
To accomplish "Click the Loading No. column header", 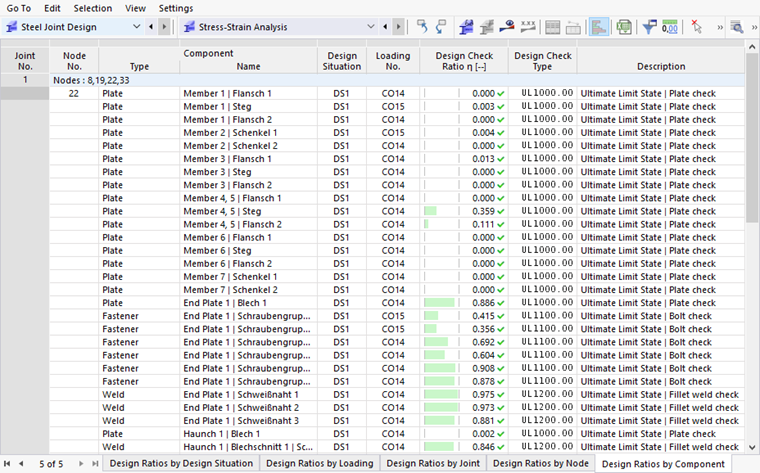I will pos(393,61).
